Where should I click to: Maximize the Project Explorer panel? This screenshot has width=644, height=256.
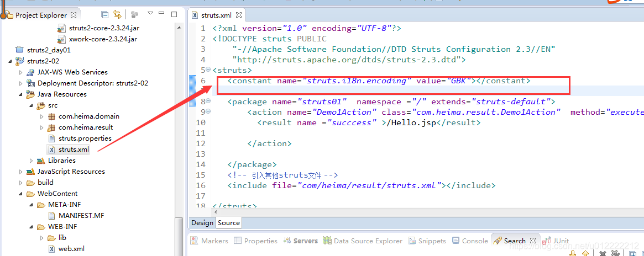pyautogui.click(x=174, y=14)
